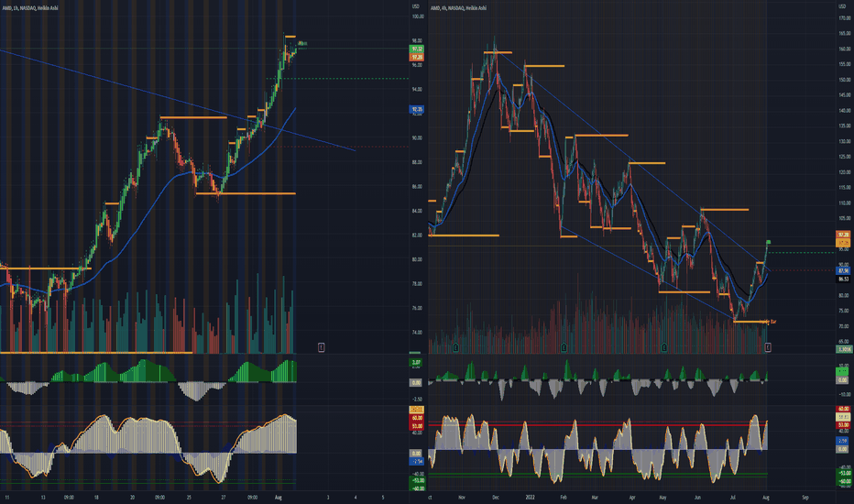Viewport: 854px width, 504px height.
Task: Click the Aug label on the 1h time axis
Action: (279, 498)
